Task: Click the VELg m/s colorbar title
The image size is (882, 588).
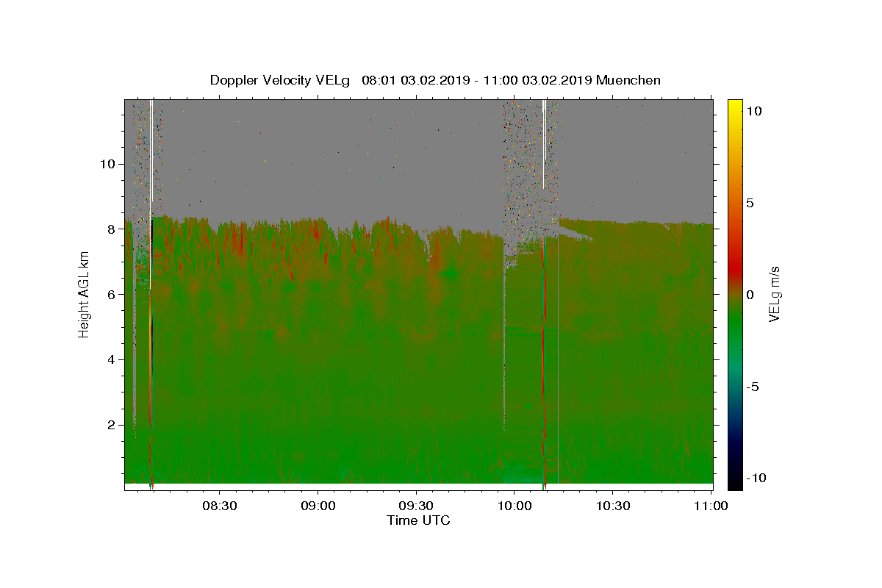Action: [x=775, y=294]
